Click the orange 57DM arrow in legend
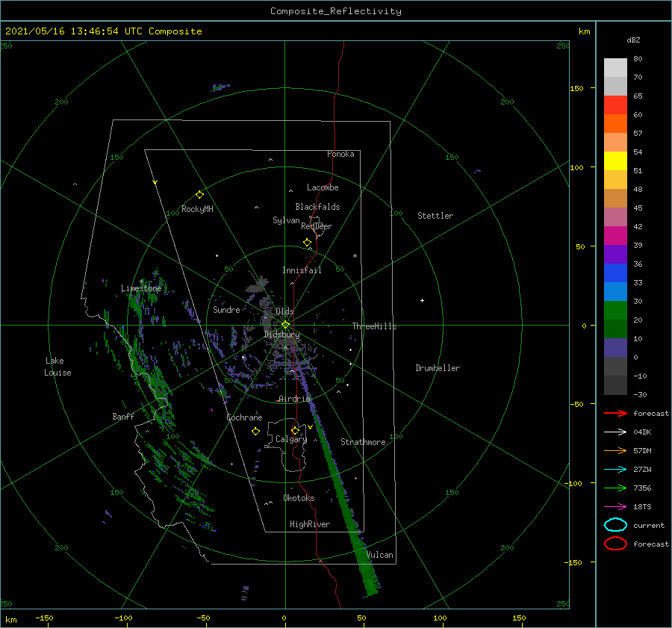This screenshot has height=628, width=672. 615,450
